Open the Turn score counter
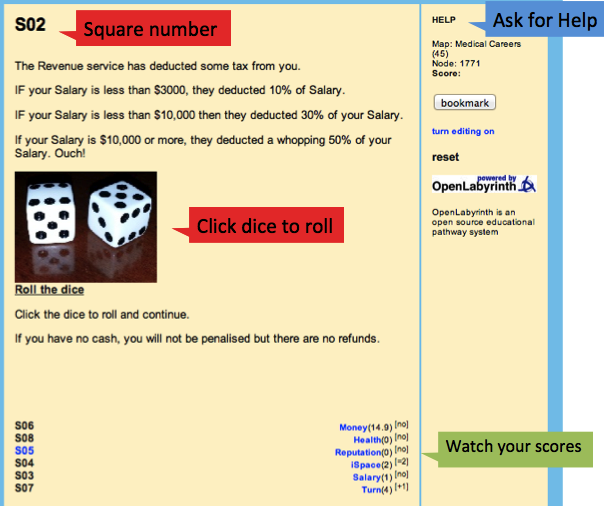This screenshot has height=506, width=604. pos(371,490)
